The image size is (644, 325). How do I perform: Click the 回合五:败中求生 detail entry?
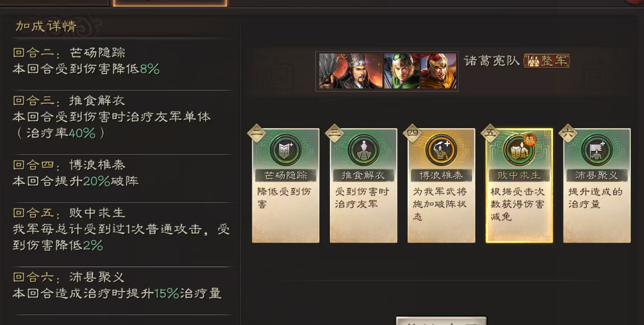click(x=121, y=229)
